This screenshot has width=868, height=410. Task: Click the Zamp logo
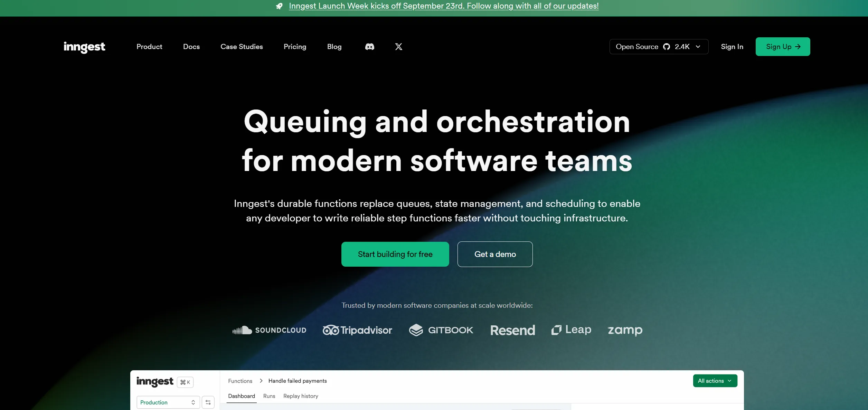pyautogui.click(x=625, y=330)
